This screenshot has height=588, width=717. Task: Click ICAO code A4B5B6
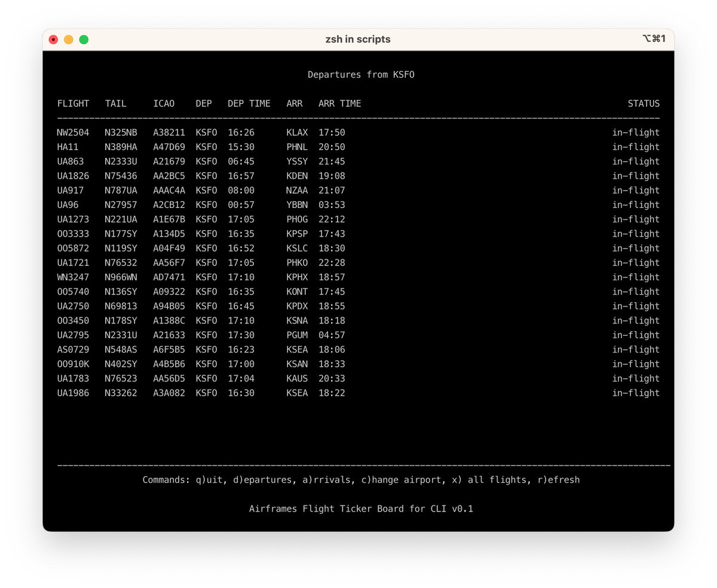pos(169,364)
